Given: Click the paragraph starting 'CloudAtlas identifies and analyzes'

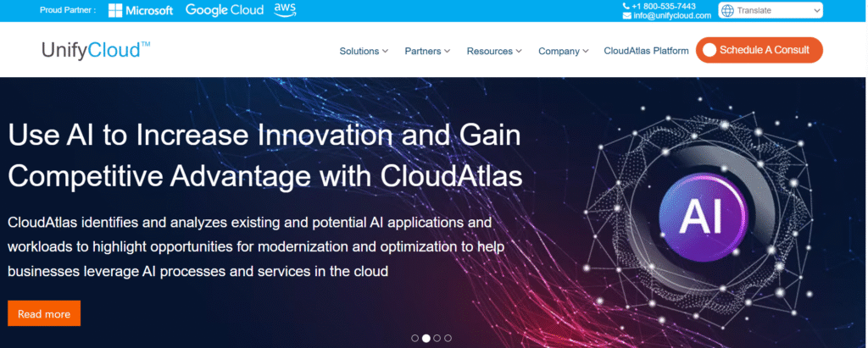Looking at the screenshot, I should pos(256,247).
